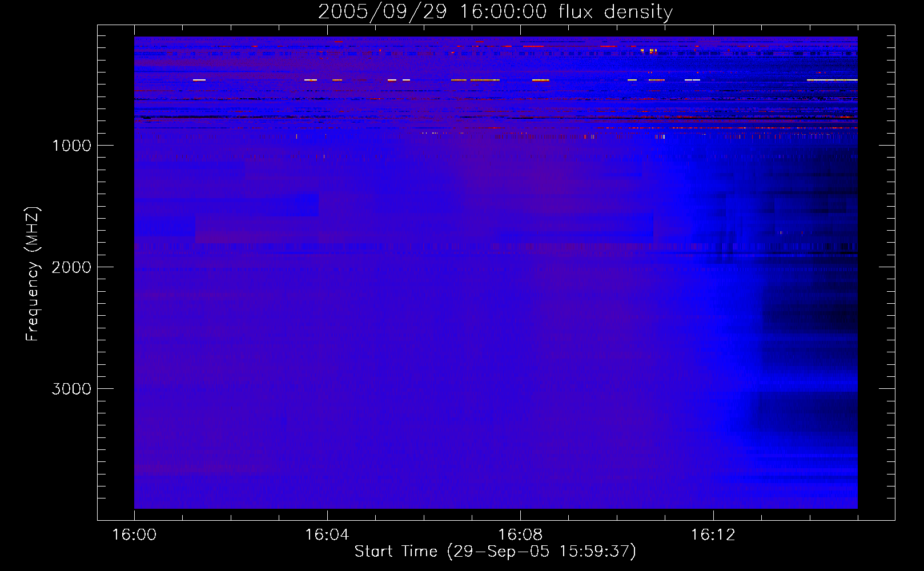
Task: Click the 16:08 time tick label
Action: pos(520,535)
